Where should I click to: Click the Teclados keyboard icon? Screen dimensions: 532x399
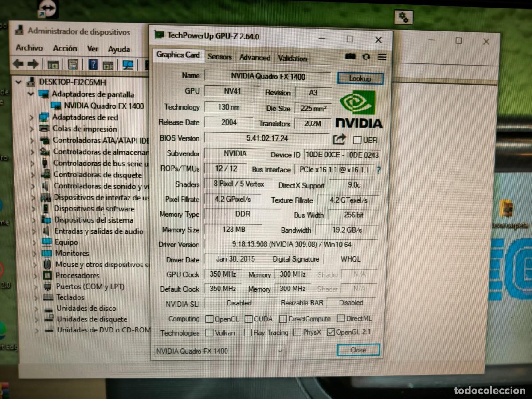pos(48,297)
